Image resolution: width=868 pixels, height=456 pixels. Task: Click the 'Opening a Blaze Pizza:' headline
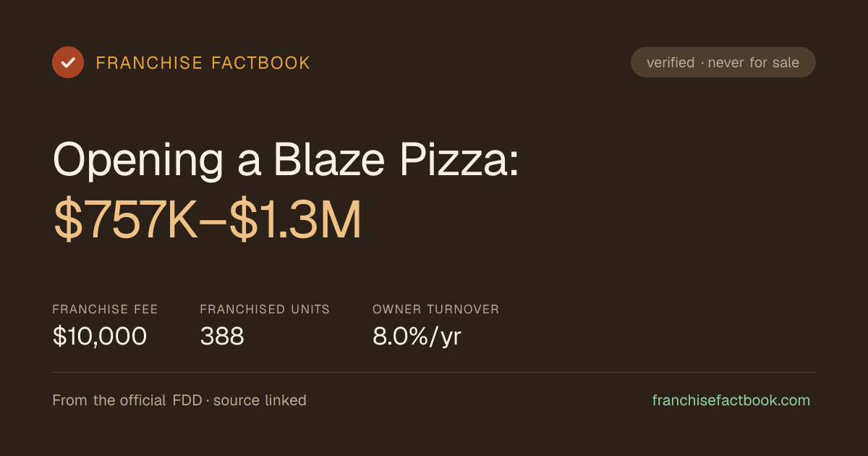tap(286, 159)
